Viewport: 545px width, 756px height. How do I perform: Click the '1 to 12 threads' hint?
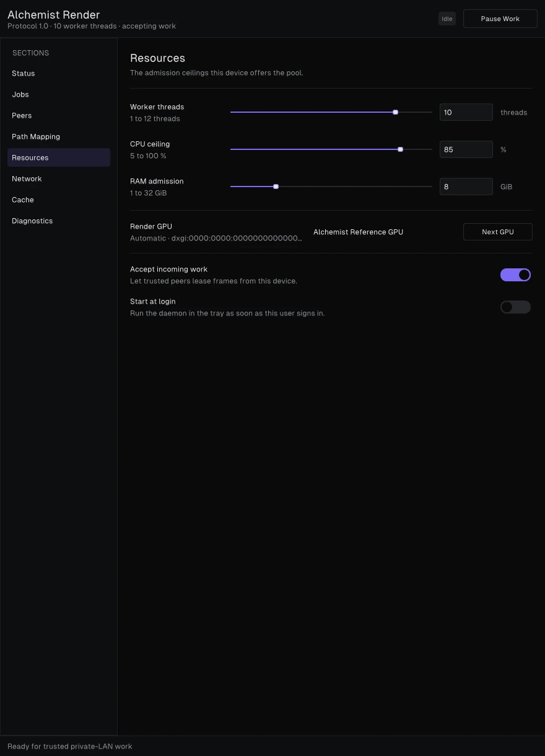click(x=155, y=118)
